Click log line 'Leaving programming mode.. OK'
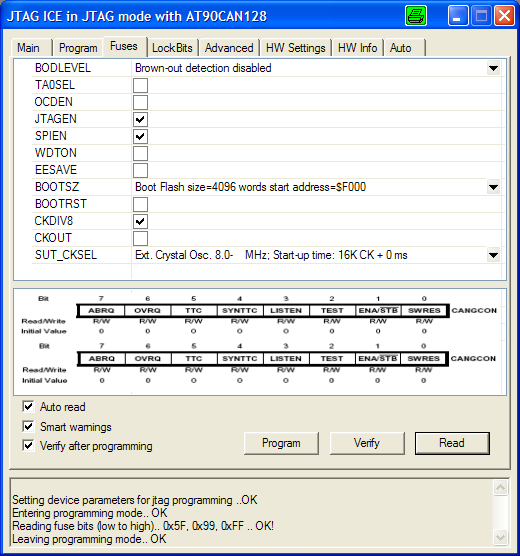The image size is (520, 556). 89,539
